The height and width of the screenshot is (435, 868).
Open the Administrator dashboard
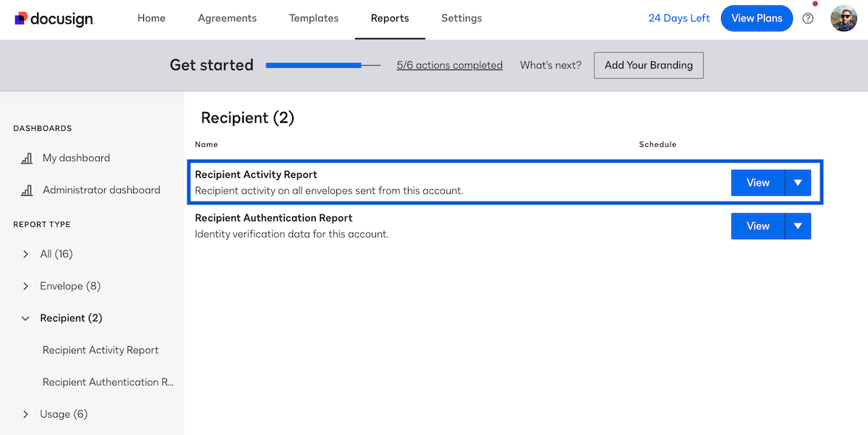[x=100, y=189]
